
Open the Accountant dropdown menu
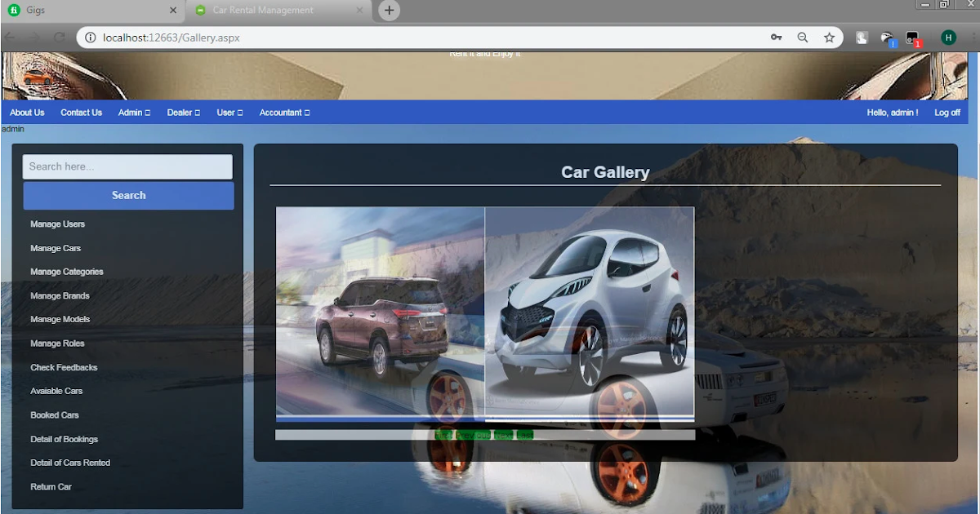pyautogui.click(x=284, y=113)
